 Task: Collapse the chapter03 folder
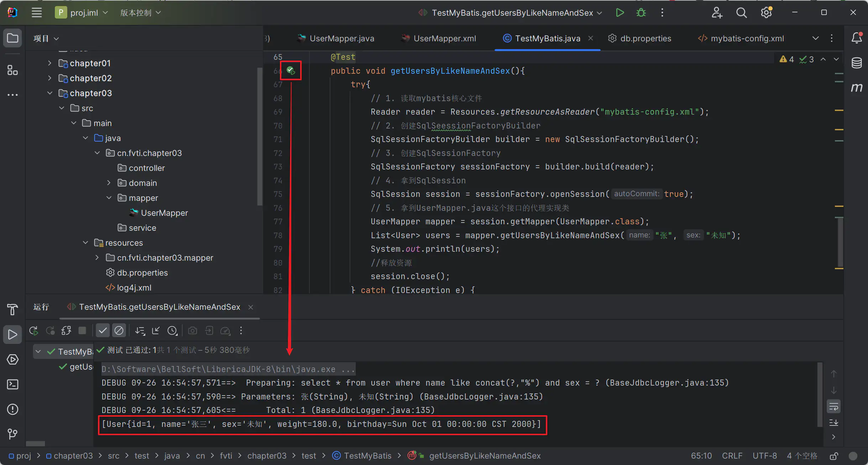click(49, 93)
